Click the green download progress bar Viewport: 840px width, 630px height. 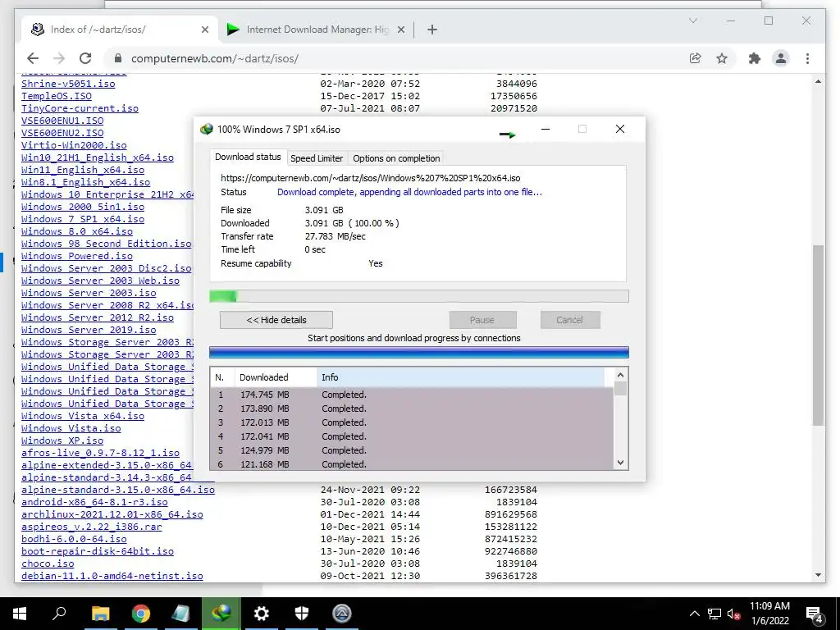pos(419,296)
